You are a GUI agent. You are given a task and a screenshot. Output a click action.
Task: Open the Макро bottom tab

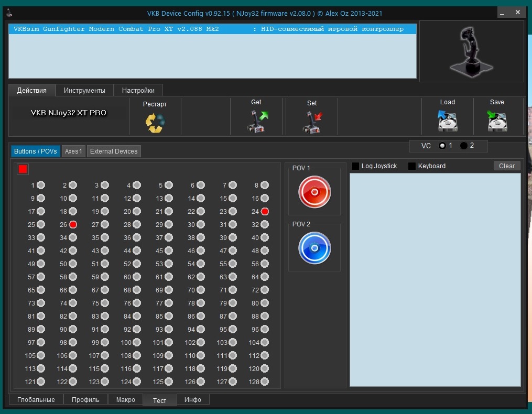coord(126,400)
